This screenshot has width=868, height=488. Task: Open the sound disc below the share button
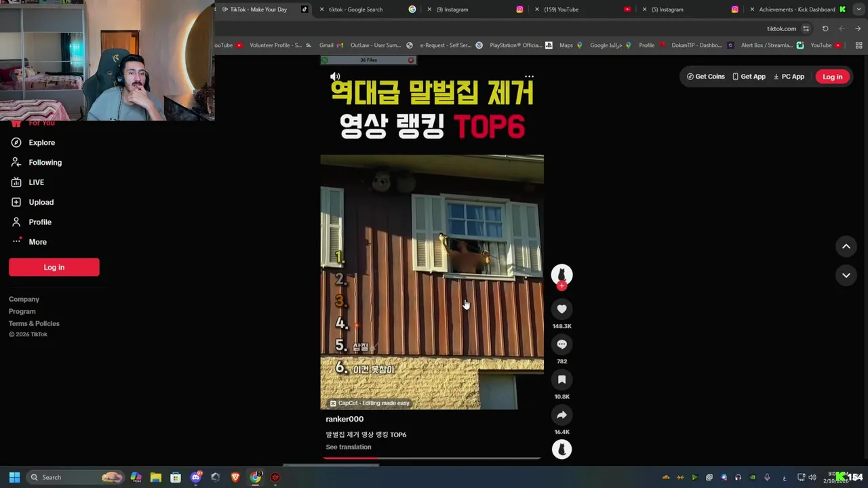(x=561, y=449)
